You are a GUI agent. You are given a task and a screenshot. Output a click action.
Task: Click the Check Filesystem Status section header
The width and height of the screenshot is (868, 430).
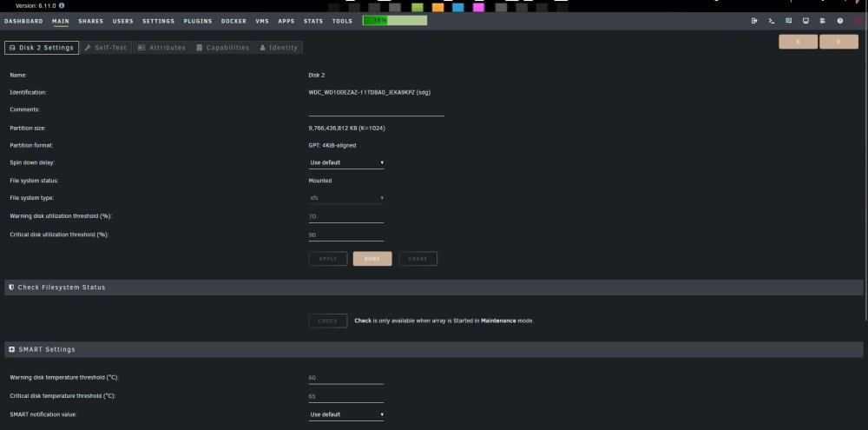pos(433,288)
